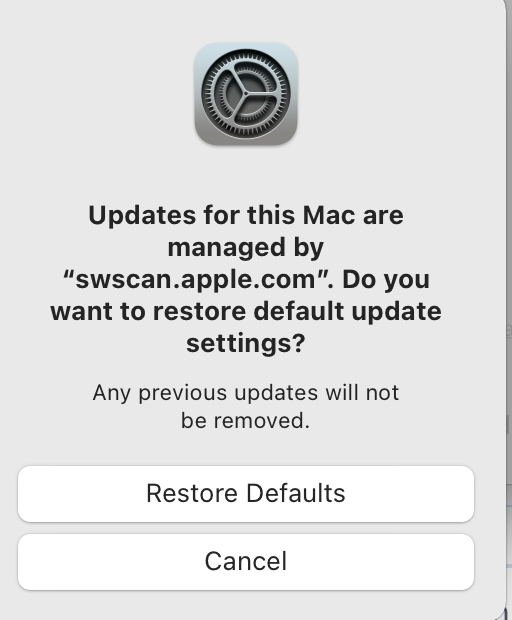Click the "Updates for this Mac are" heading line
Screen dimensions: 512x620
(246, 215)
